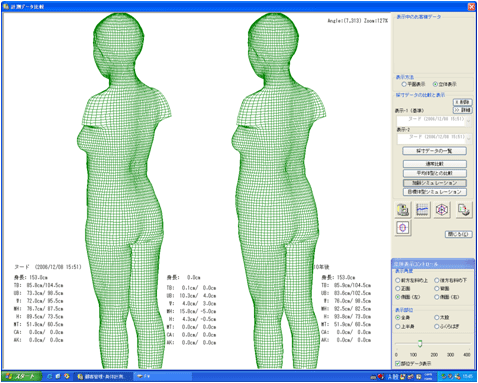Click the 採寸データの一覧 button
This screenshot has height=383, width=478.
point(434,151)
